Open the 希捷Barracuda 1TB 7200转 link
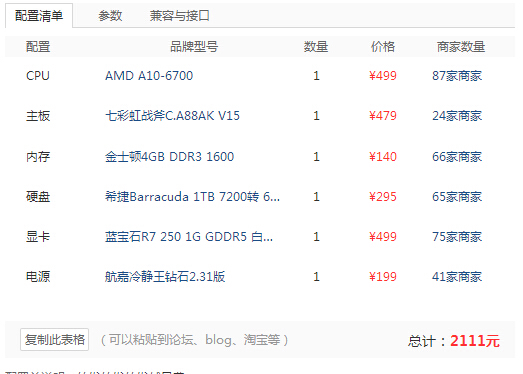This screenshot has width=523, height=374. tap(192, 197)
